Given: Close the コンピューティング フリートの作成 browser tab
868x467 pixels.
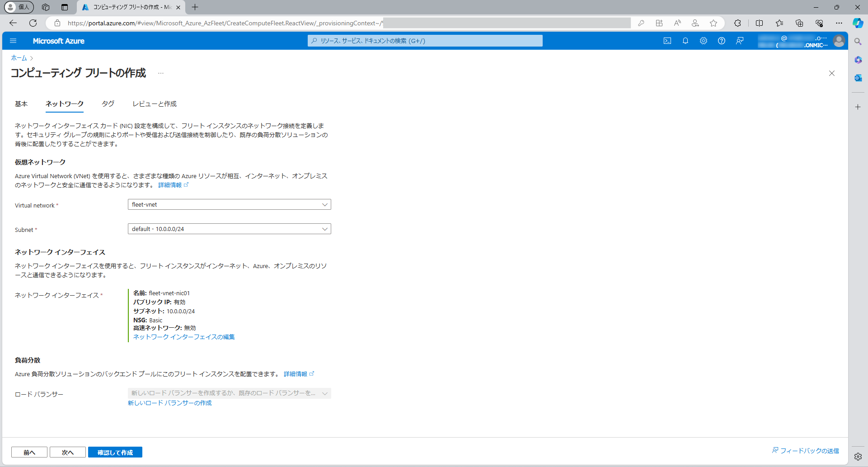Looking at the screenshot, I should tap(178, 7).
